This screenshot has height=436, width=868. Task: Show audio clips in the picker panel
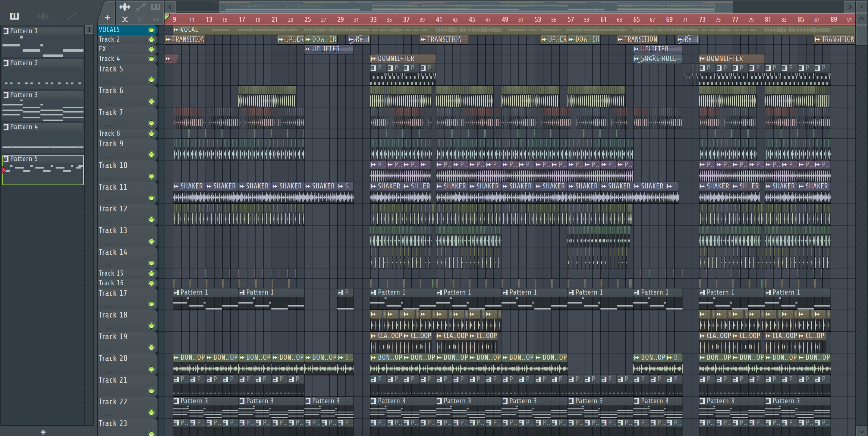pyautogui.click(x=43, y=16)
